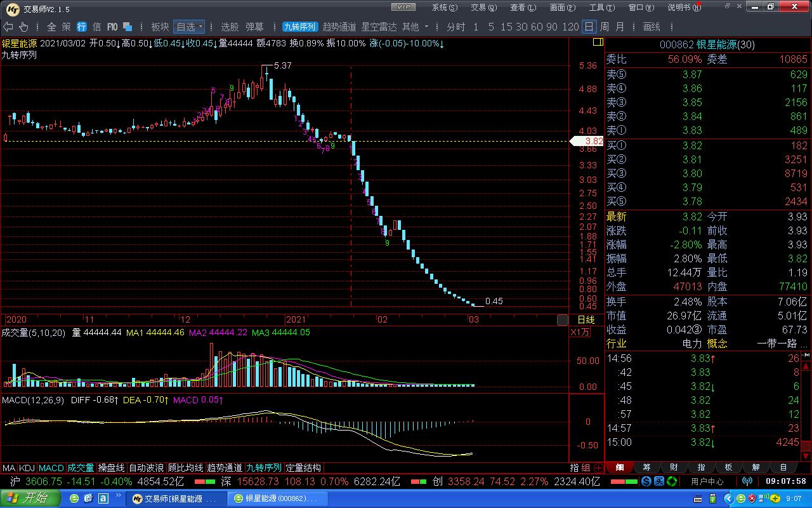Click the 弹幕 toolbar button
The height and width of the screenshot is (508, 812).
[254, 27]
